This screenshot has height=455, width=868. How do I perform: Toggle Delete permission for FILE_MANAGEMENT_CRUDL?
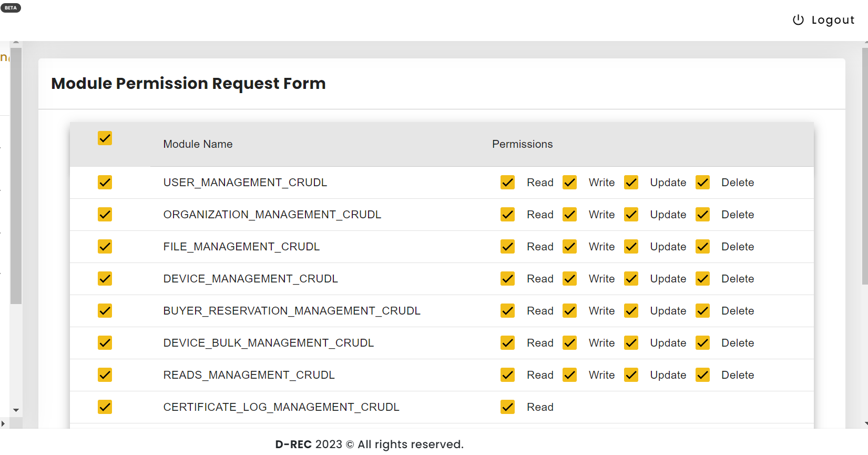[702, 247]
